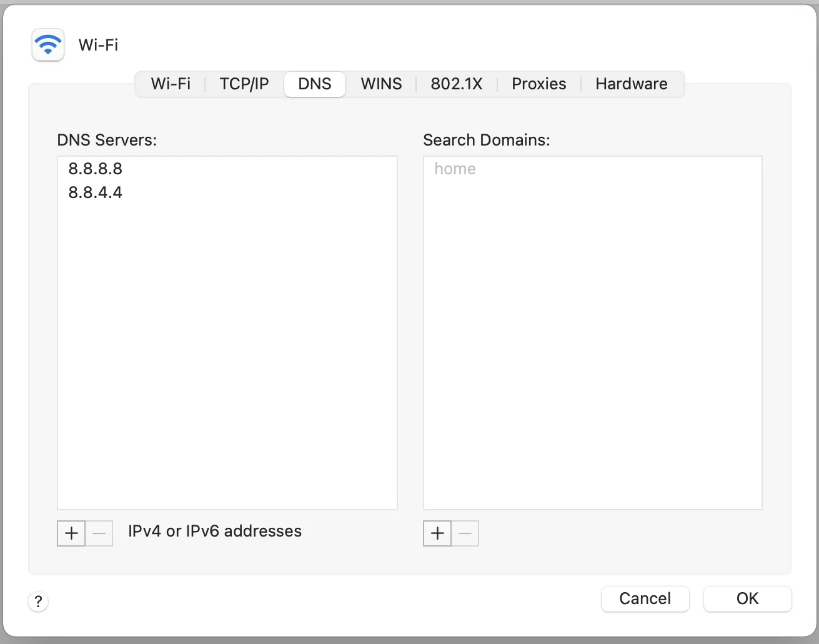Select the DNS tab
This screenshot has width=819, height=644.
click(x=315, y=84)
